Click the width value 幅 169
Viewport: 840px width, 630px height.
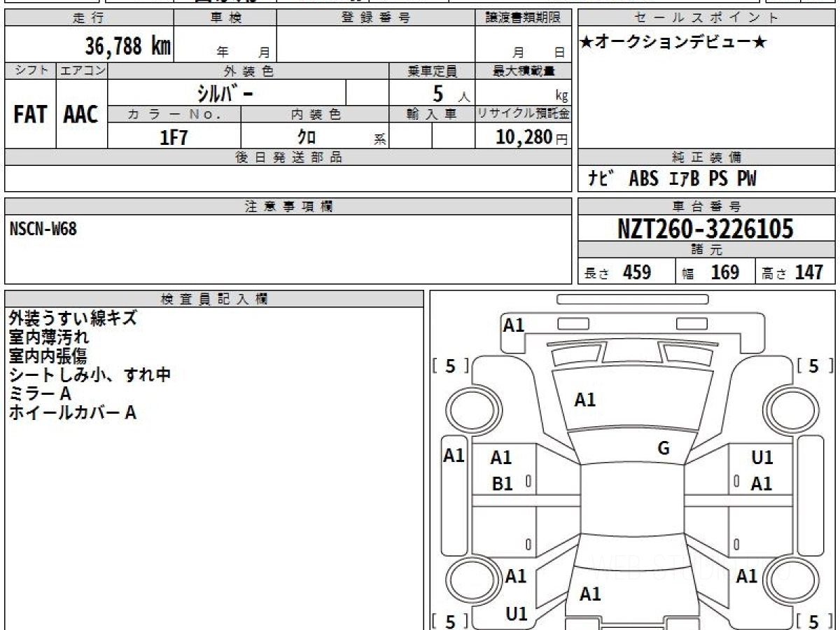pos(710,272)
